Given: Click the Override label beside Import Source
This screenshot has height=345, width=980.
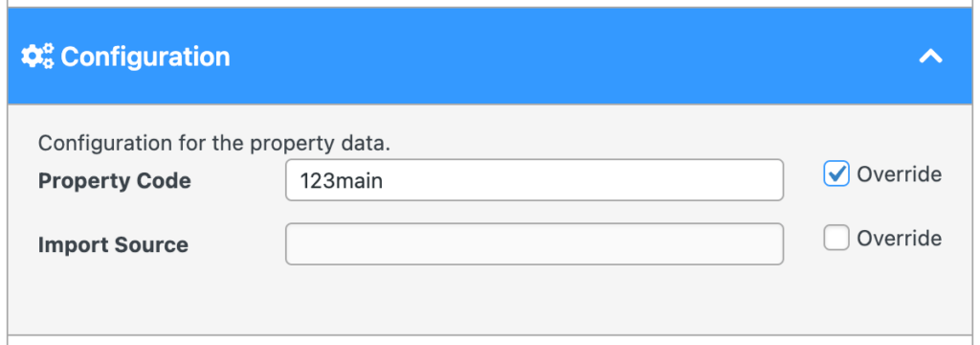Looking at the screenshot, I should click(899, 238).
